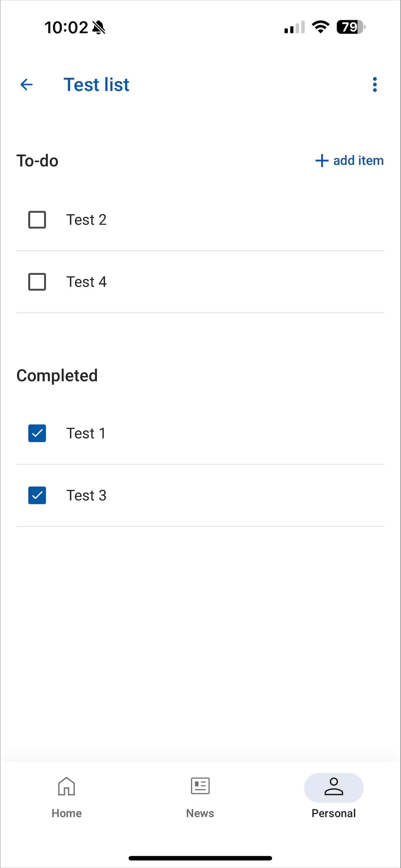Uncheck the Test 3 checkbox
This screenshot has height=868, width=401.
coord(37,495)
